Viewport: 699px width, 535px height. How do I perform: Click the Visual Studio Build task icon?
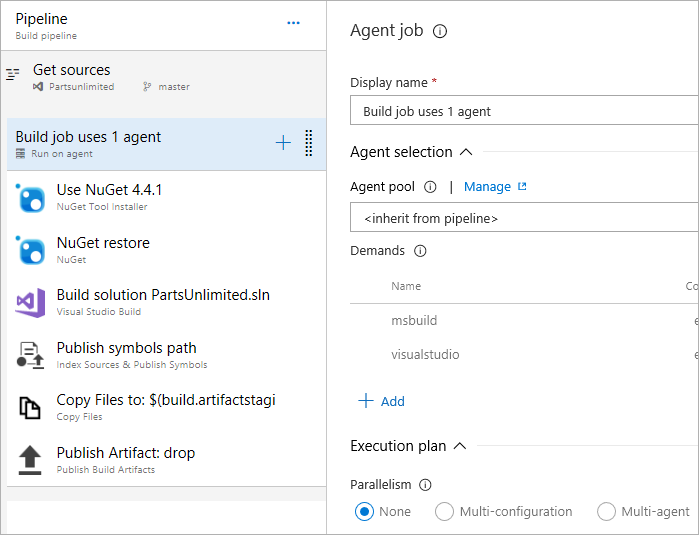coord(31,302)
